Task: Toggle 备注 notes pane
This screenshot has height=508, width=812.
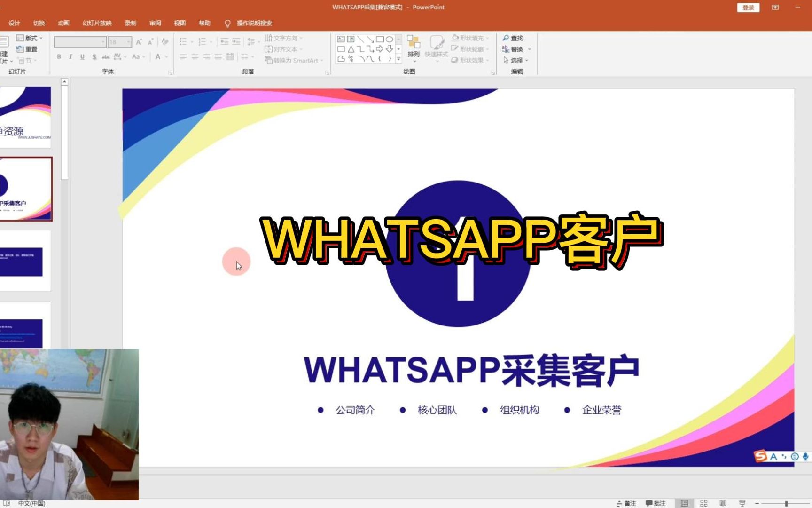Action: click(626, 503)
